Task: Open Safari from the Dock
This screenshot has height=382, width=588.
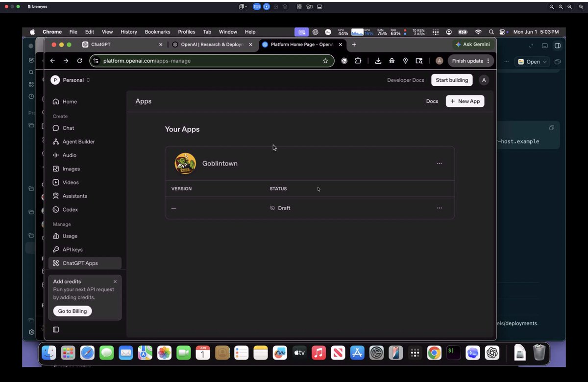Action: pyautogui.click(x=87, y=353)
